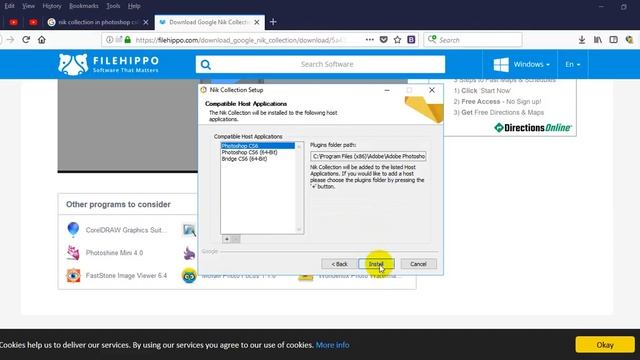Add a host application with plus button
This screenshot has height=360, width=640.
click(x=227, y=239)
